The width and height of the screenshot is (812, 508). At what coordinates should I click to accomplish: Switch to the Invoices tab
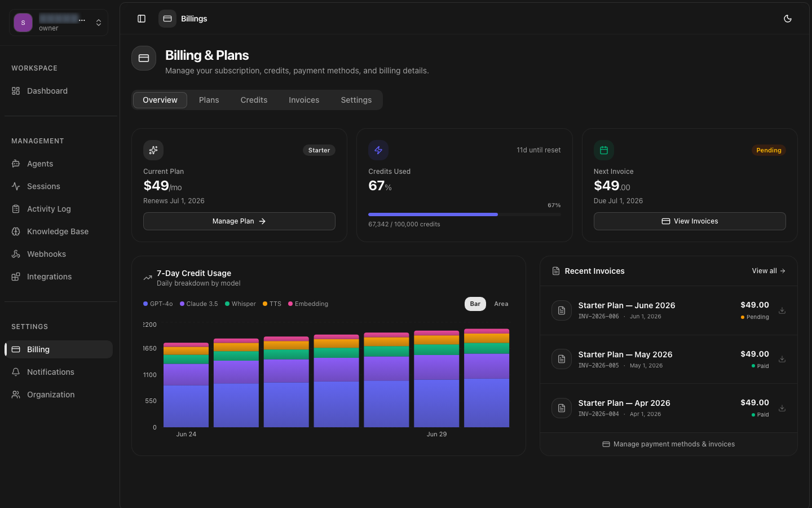[x=304, y=100]
